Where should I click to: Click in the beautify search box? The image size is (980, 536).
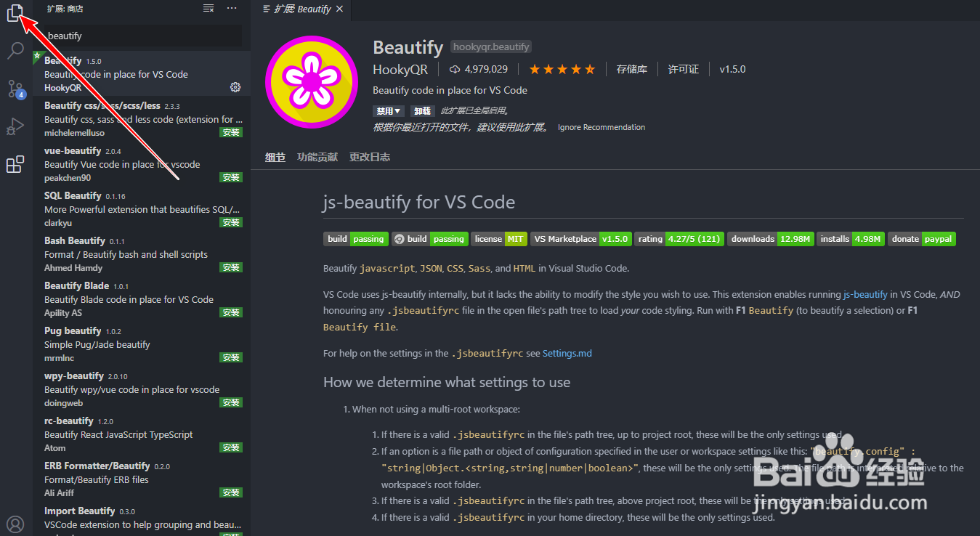tap(142, 36)
